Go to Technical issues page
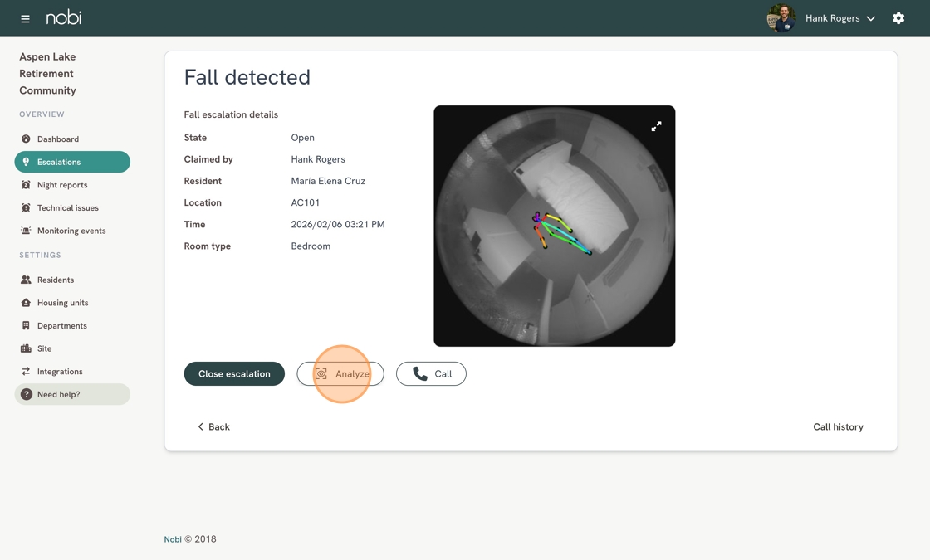 pyautogui.click(x=67, y=208)
